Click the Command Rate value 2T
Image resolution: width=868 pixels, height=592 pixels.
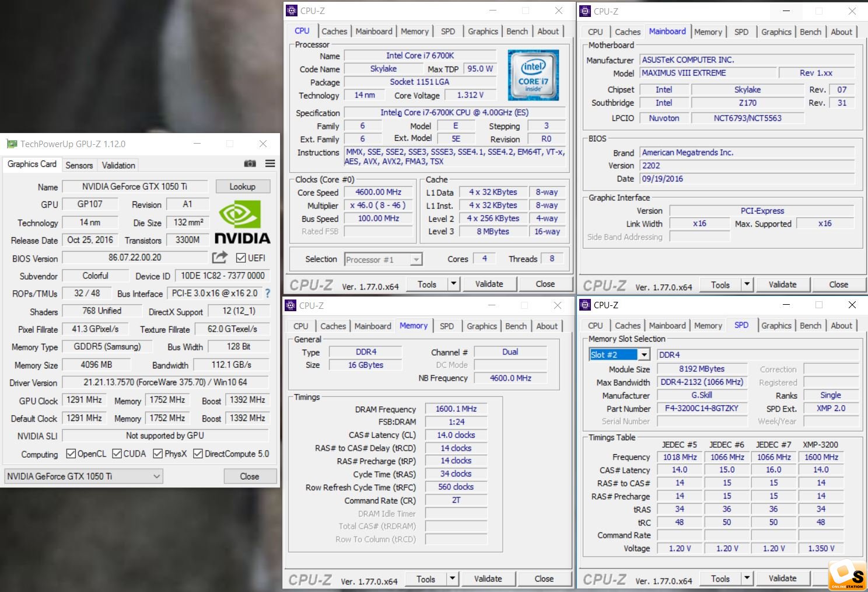[456, 500]
